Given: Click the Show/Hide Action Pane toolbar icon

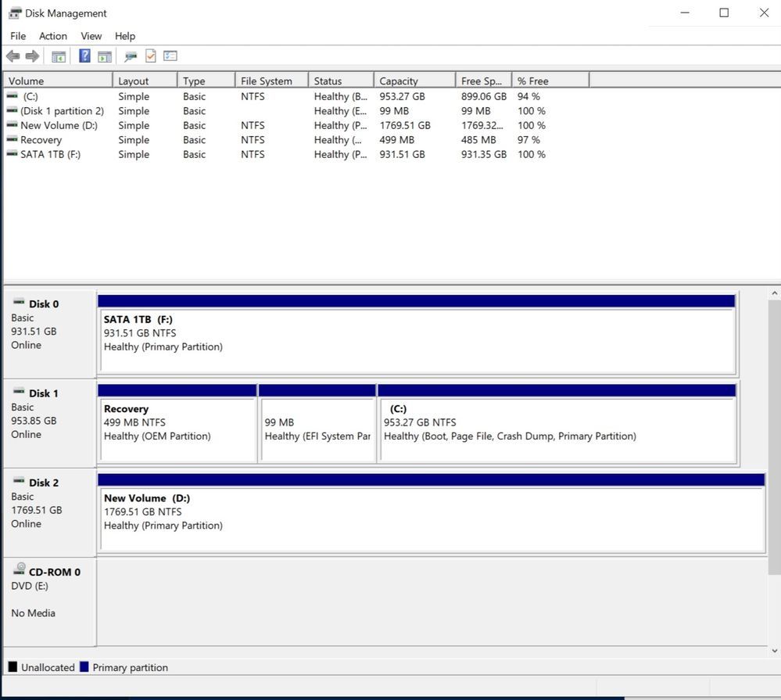Looking at the screenshot, I should 105,56.
